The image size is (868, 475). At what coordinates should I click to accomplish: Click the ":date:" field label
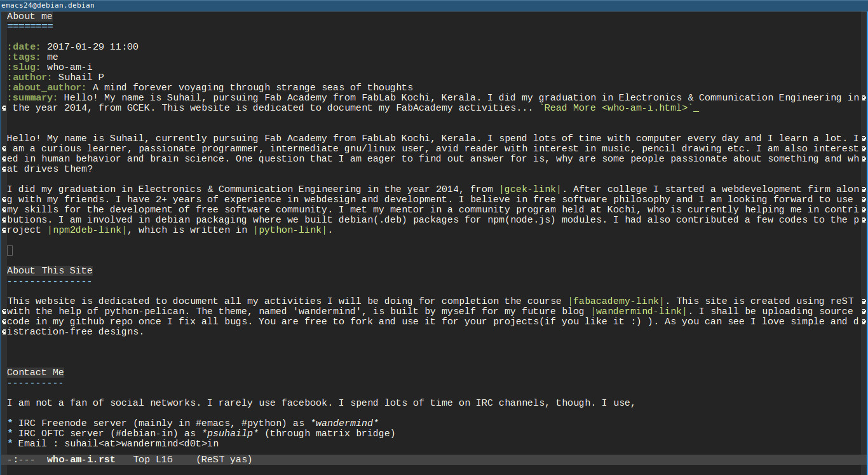pyautogui.click(x=24, y=47)
